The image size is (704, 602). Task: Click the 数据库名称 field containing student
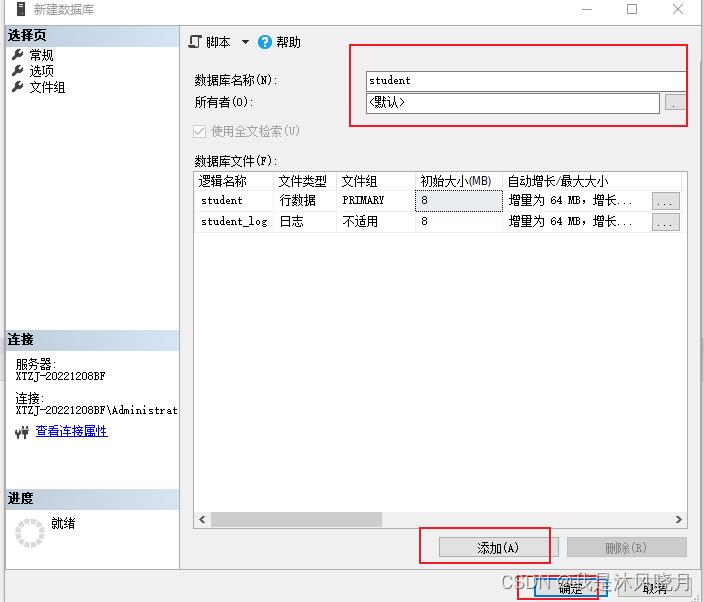point(526,81)
